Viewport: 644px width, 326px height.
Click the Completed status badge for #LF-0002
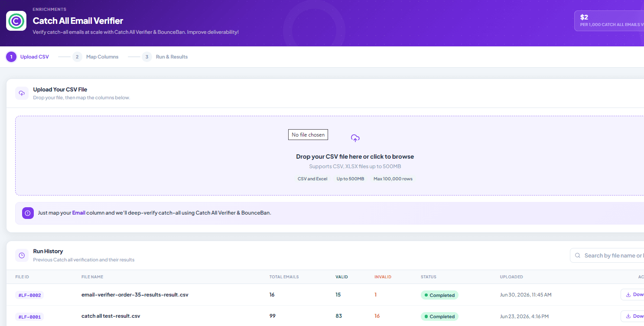click(x=439, y=295)
